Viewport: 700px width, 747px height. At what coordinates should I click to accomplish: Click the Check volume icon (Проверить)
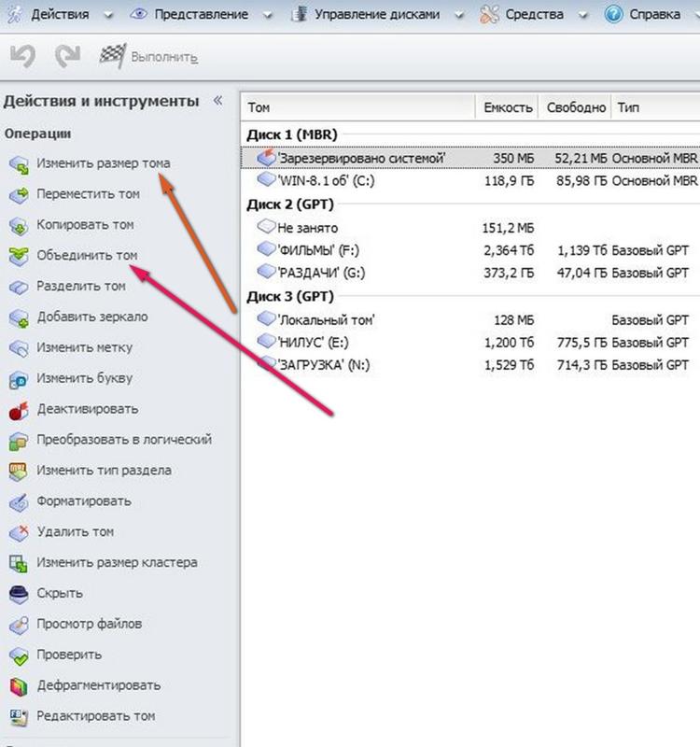pyautogui.click(x=19, y=655)
